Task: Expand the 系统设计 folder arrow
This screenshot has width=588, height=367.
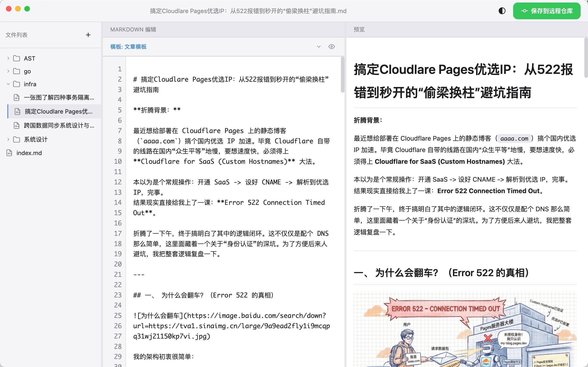Action: [8, 139]
